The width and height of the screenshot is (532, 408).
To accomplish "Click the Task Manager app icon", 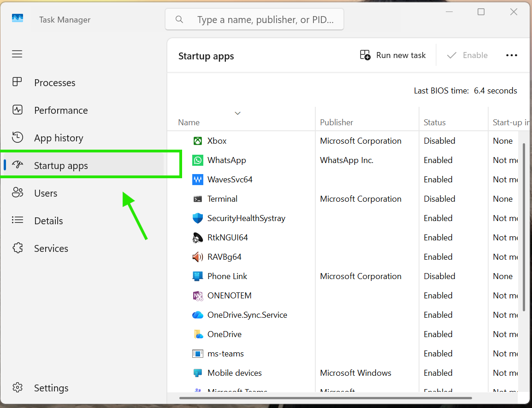I will (x=18, y=18).
